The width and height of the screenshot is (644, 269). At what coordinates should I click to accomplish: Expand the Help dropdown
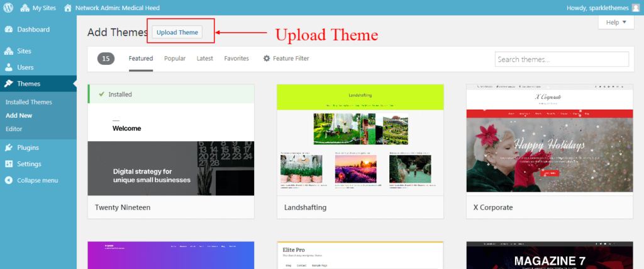(x=616, y=23)
